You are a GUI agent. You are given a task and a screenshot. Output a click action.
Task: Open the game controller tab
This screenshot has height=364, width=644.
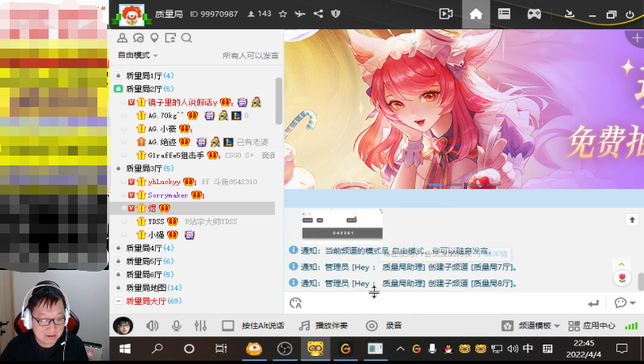click(534, 14)
